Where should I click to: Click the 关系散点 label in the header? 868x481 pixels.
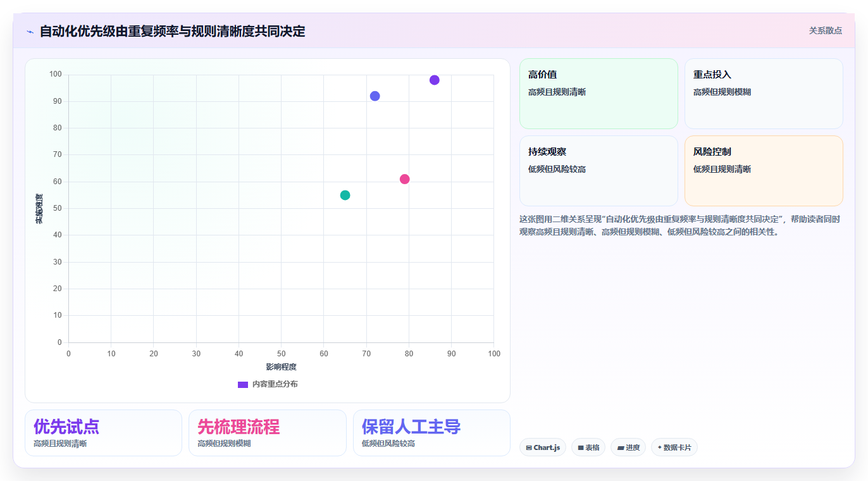pos(826,30)
